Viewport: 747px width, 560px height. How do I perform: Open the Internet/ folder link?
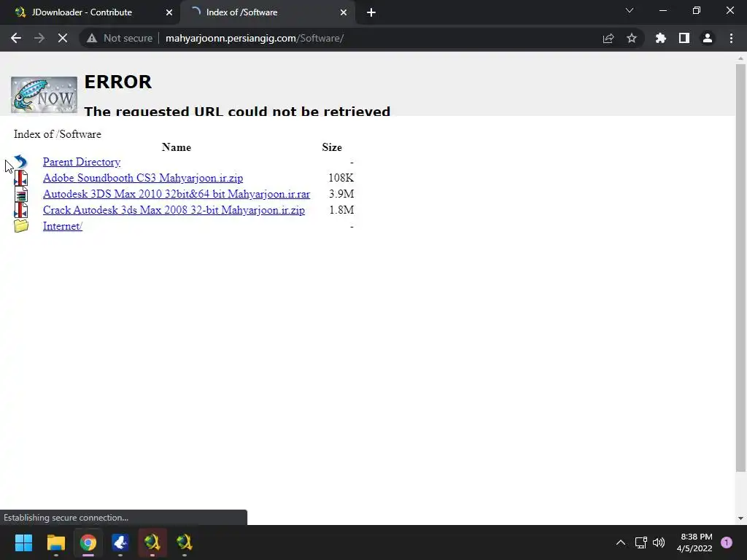point(63,226)
